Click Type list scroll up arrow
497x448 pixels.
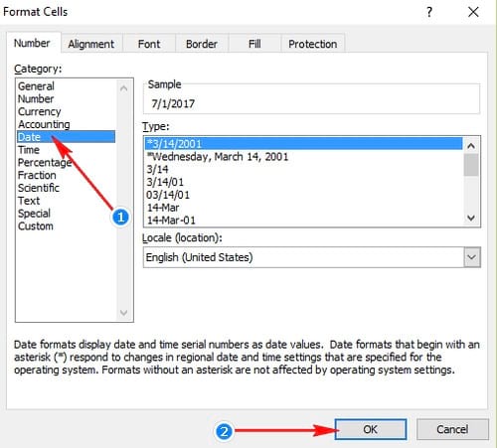coord(471,146)
